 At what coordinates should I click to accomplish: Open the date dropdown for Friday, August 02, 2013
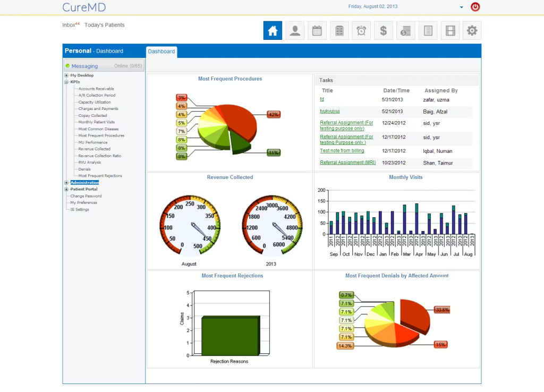(x=460, y=7)
